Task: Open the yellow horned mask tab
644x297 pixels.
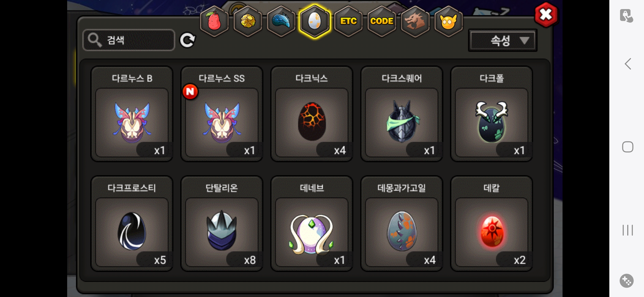Action: (448, 21)
